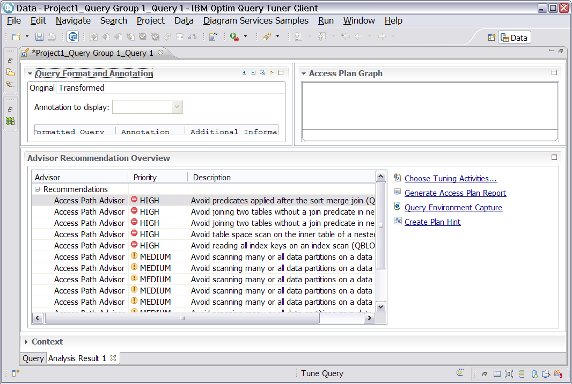Open the New icon's dropdown arrow
The width and height of the screenshot is (572, 384).
tap(27, 36)
